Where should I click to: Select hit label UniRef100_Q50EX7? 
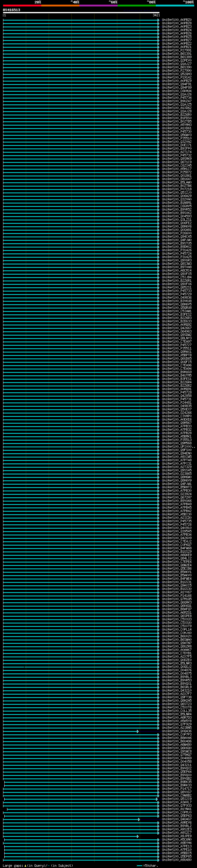(177, 410)
